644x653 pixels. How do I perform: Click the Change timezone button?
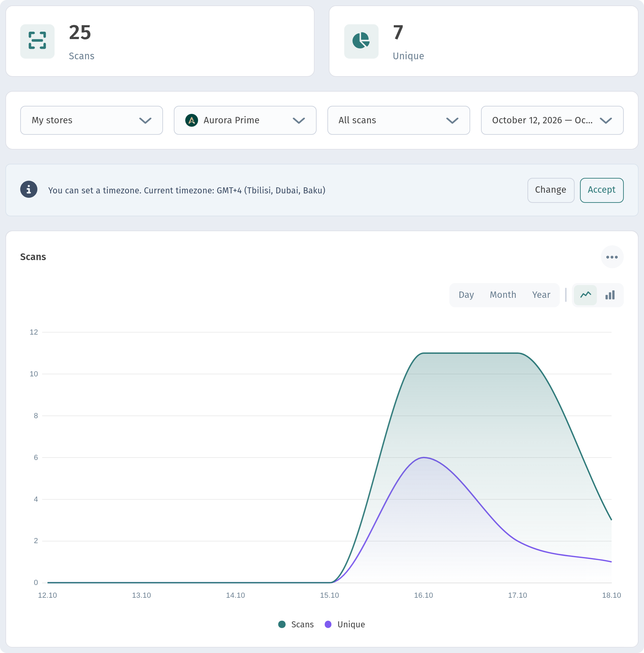click(550, 190)
